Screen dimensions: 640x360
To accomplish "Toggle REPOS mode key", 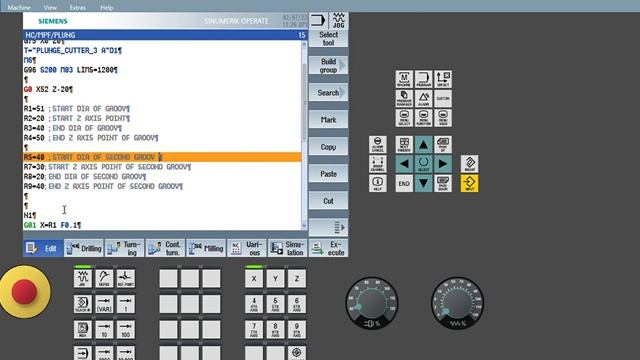I will coord(104,278).
